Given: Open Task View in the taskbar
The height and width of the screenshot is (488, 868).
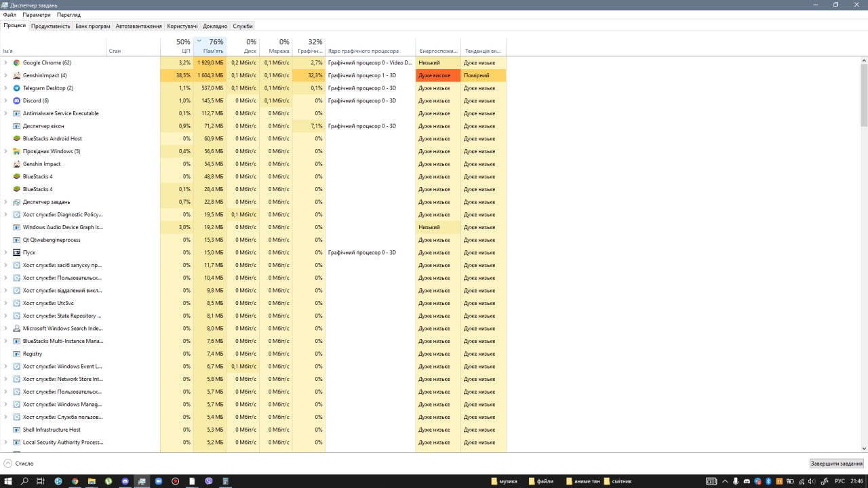Looking at the screenshot, I should pos(41,481).
